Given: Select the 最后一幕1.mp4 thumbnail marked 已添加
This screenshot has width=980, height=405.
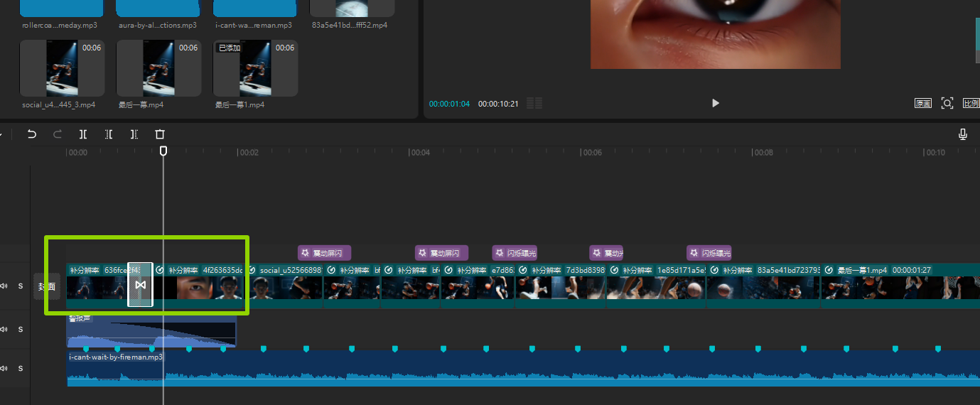Looking at the screenshot, I should point(255,68).
